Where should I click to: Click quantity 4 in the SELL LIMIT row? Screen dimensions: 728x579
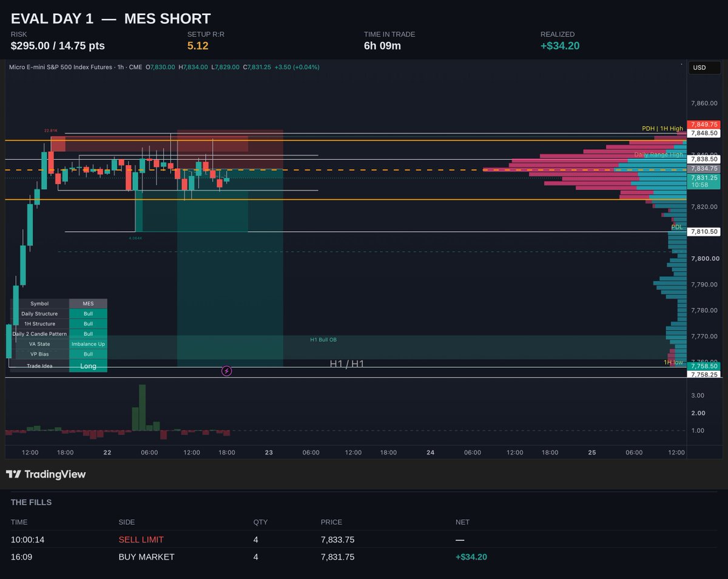(x=256, y=540)
